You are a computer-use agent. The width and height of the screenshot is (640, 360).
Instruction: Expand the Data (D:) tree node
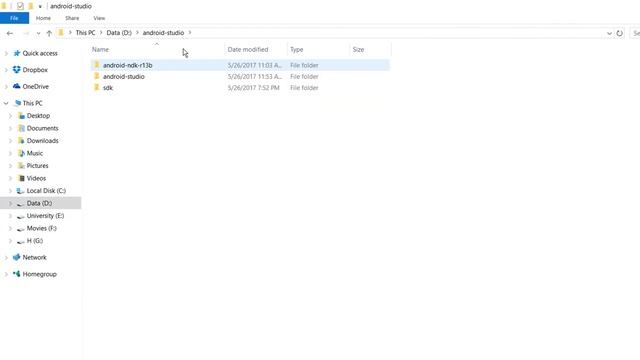[11, 203]
